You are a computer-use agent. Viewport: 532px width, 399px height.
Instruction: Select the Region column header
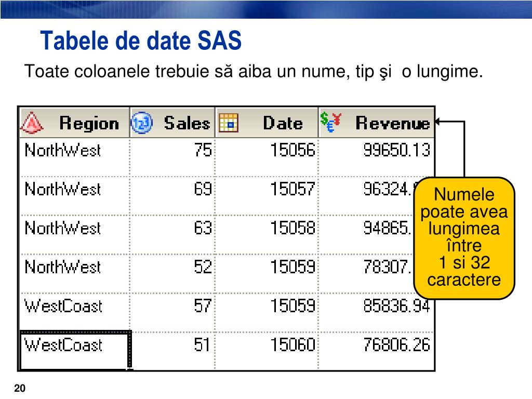[75, 123]
